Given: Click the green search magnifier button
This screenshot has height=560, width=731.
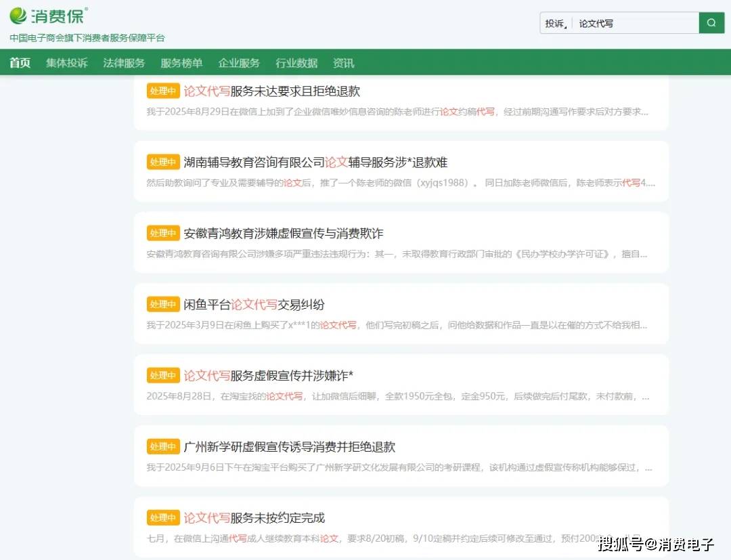Looking at the screenshot, I should (711, 23).
